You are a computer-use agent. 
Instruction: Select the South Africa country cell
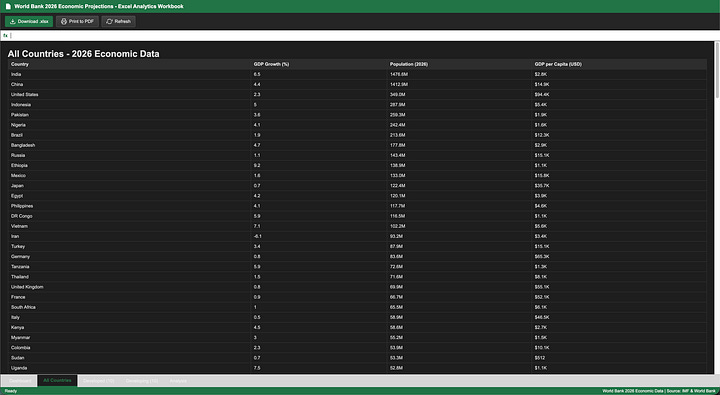click(x=129, y=307)
